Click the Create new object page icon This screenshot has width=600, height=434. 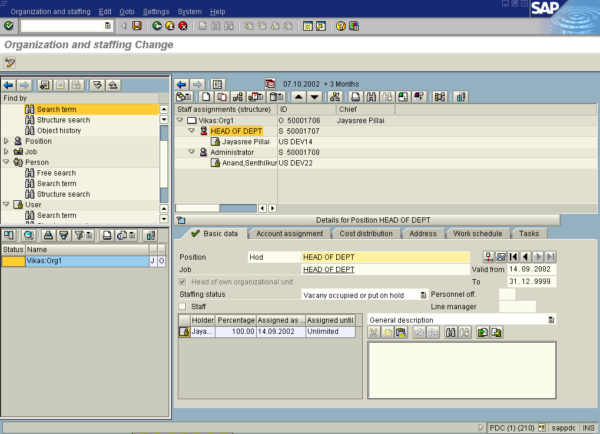click(206, 97)
